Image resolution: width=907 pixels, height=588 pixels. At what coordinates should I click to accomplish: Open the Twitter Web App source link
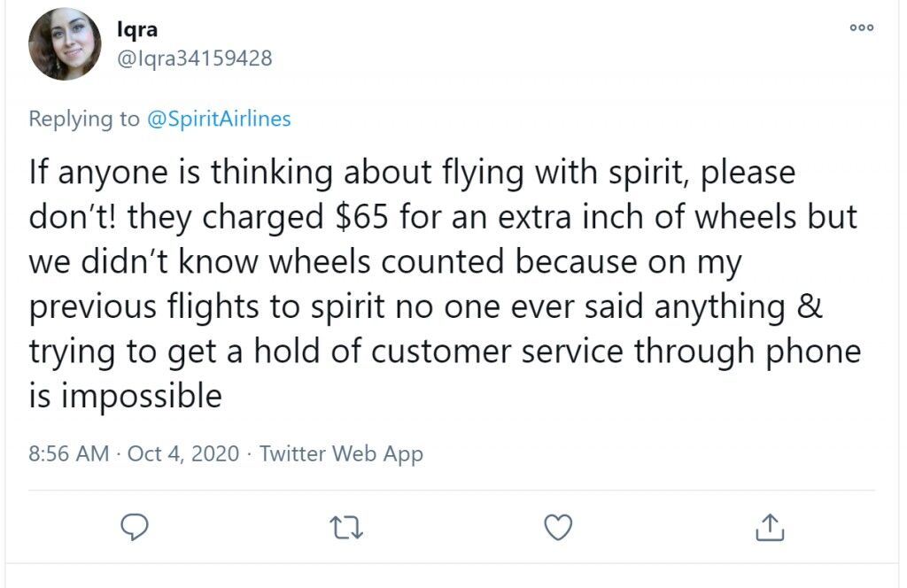coord(341,454)
